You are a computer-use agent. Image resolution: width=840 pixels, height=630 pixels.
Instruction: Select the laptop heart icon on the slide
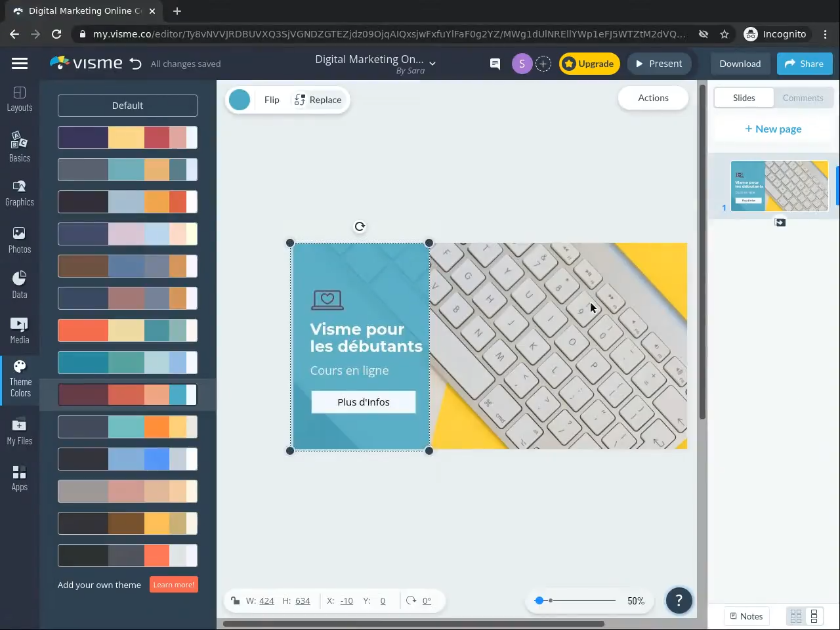pos(327,300)
